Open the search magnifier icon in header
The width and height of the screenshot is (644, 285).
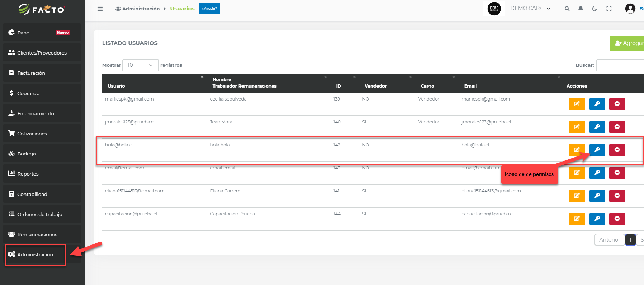567,9
